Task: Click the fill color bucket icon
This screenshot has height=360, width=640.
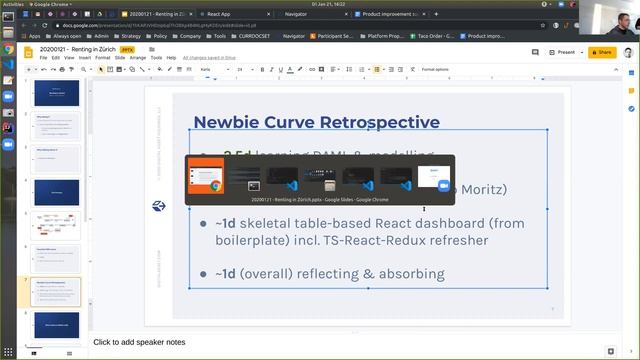Action: coord(160,69)
